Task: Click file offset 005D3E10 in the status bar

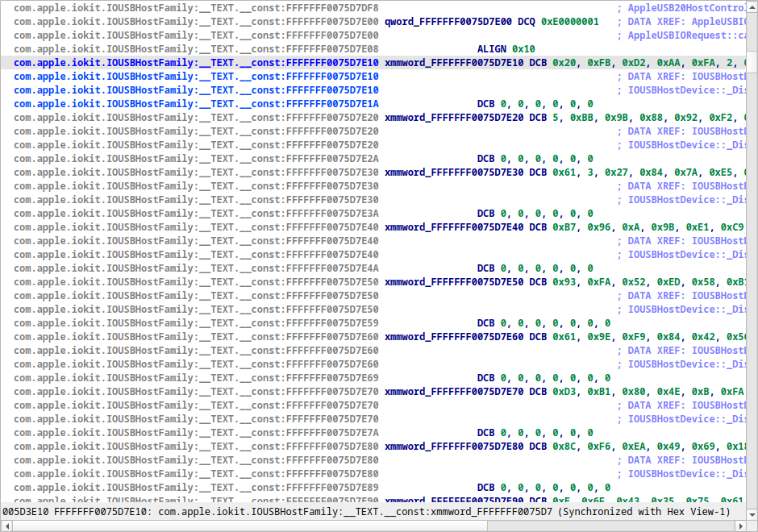Action: click(25, 511)
